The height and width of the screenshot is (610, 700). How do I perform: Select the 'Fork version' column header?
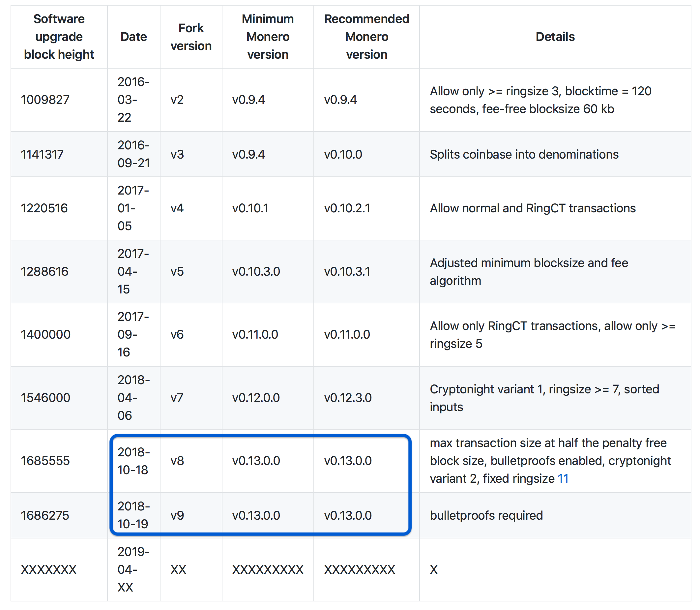click(x=191, y=37)
